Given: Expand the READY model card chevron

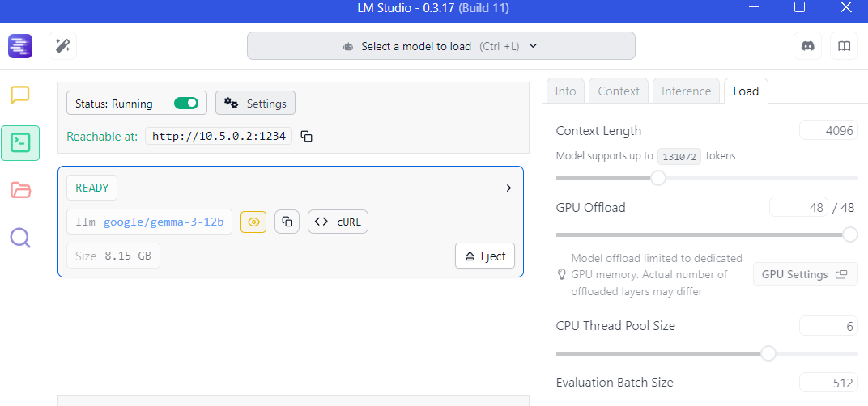Looking at the screenshot, I should pyautogui.click(x=508, y=188).
